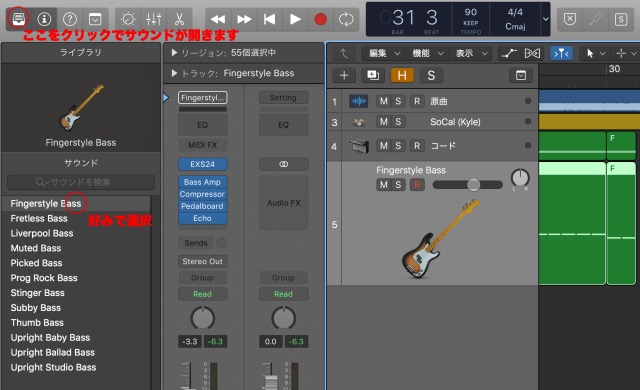Select Liverpool Bass in sound list

[x=42, y=233]
